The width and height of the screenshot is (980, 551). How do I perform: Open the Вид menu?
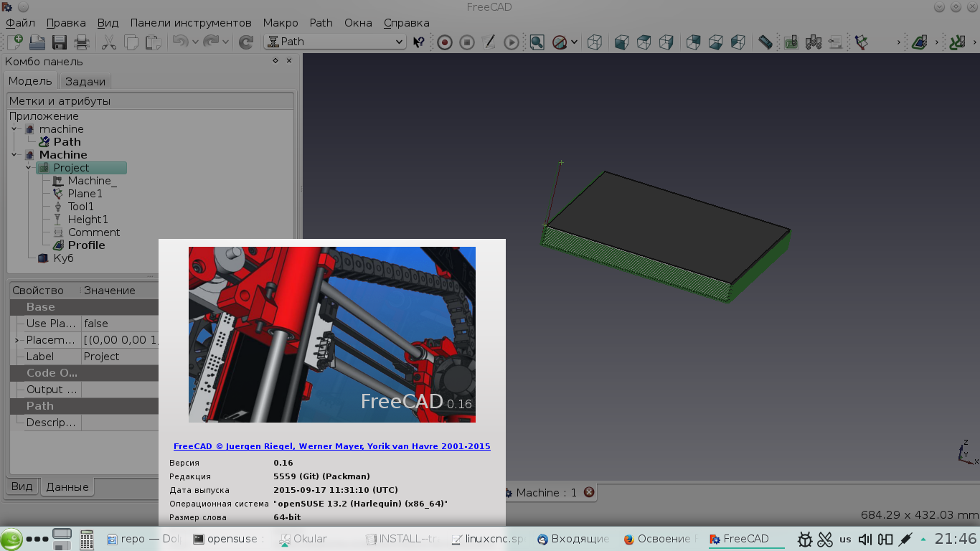[108, 22]
